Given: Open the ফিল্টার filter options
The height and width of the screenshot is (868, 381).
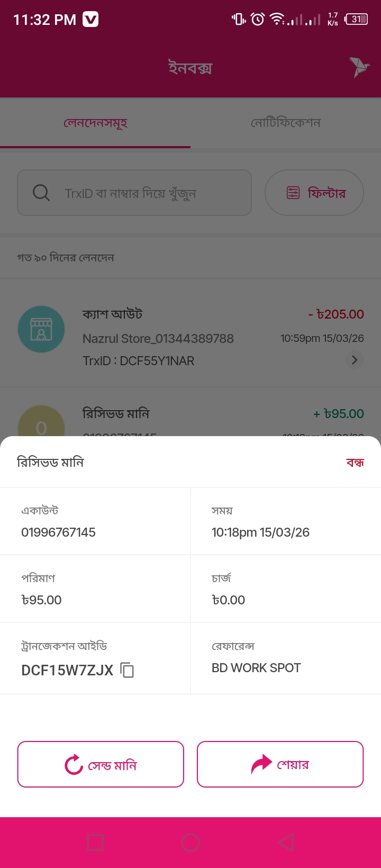Looking at the screenshot, I should (x=314, y=193).
